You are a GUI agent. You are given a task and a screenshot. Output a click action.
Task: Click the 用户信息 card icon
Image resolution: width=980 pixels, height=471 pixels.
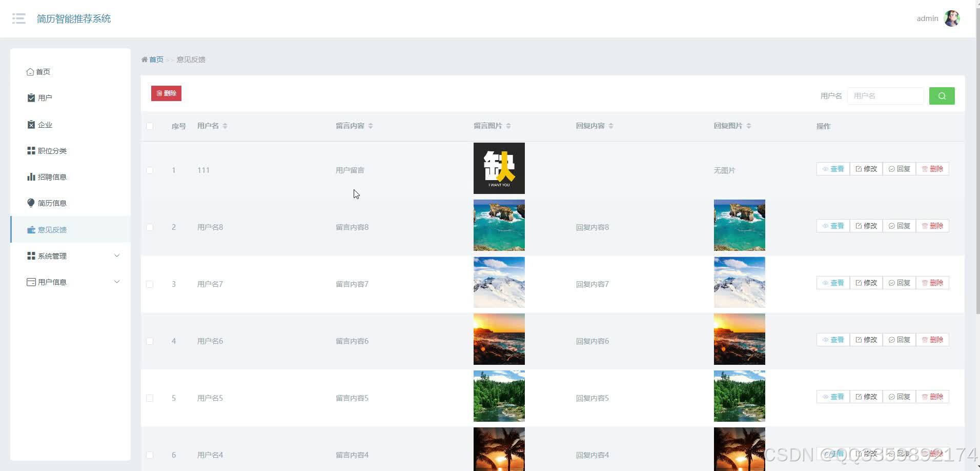pyautogui.click(x=31, y=282)
